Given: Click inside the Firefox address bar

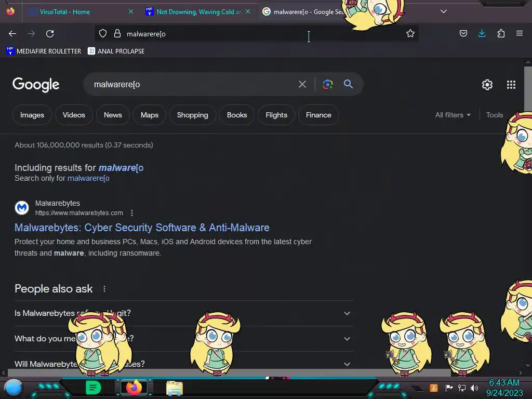Looking at the screenshot, I should (256, 34).
